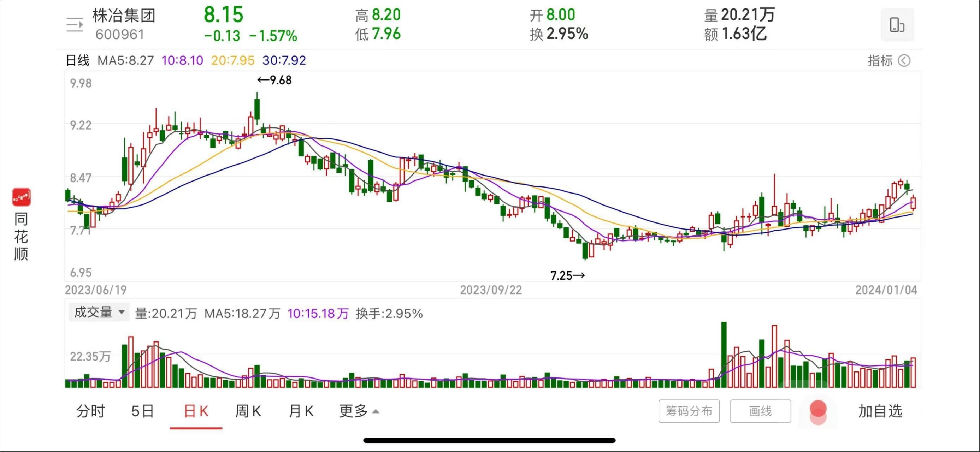This screenshot has width=980, height=452.
Task: Open the 成交量 indicator dropdown
Action: coord(99,312)
